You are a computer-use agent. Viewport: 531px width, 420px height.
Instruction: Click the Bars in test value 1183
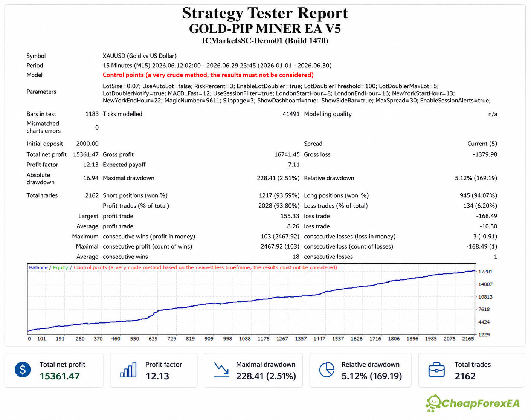(x=92, y=114)
